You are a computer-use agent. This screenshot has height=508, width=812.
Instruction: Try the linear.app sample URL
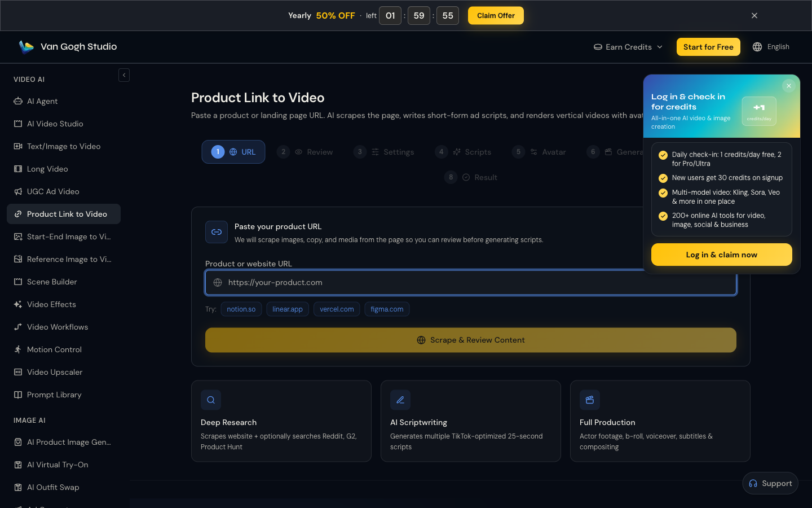288,309
